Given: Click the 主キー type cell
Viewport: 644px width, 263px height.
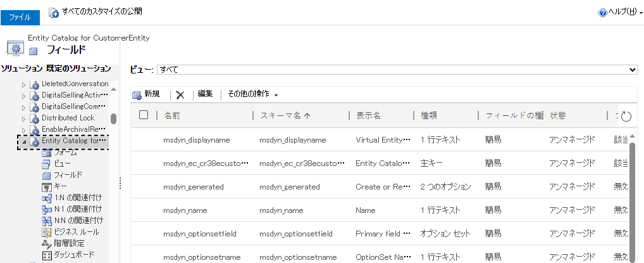Looking at the screenshot, I should coord(431,163).
